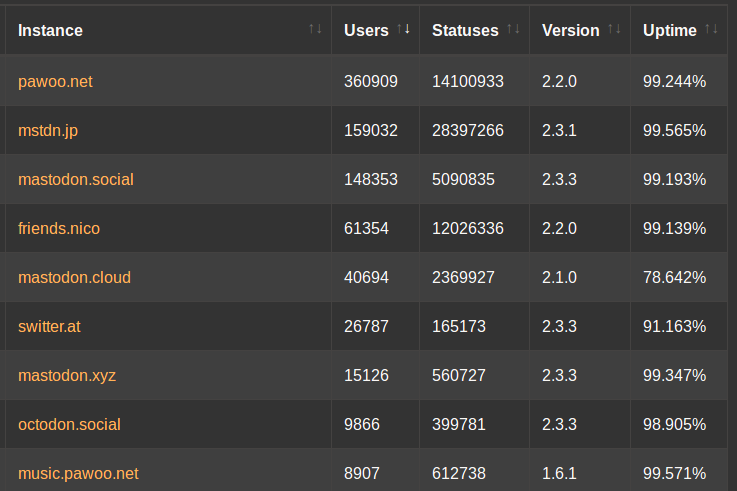This screenshot has height=491, width=737.
Task: Select user count 61354
Action: 366,228
